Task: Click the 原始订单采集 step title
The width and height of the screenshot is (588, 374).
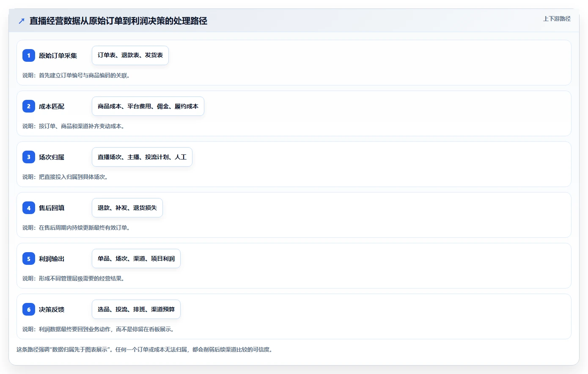Action: click(58, 55)
